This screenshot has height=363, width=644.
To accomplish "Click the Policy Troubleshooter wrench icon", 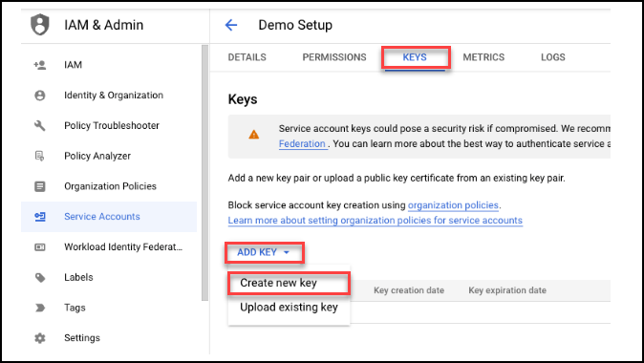I will point(40,126).
